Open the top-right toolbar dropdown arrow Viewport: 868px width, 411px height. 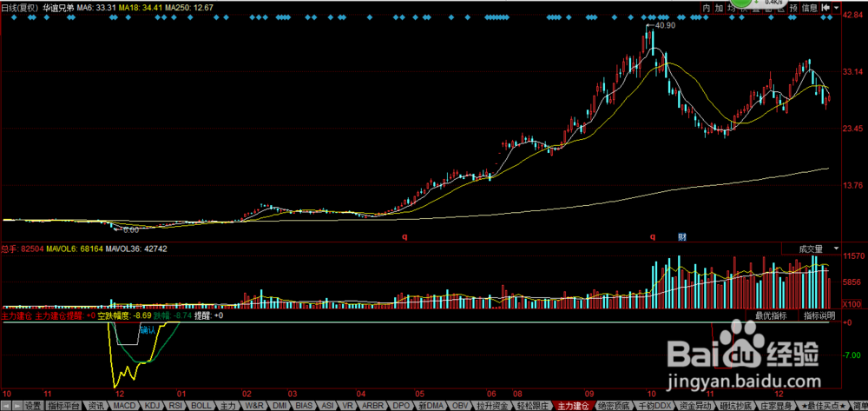836,8
